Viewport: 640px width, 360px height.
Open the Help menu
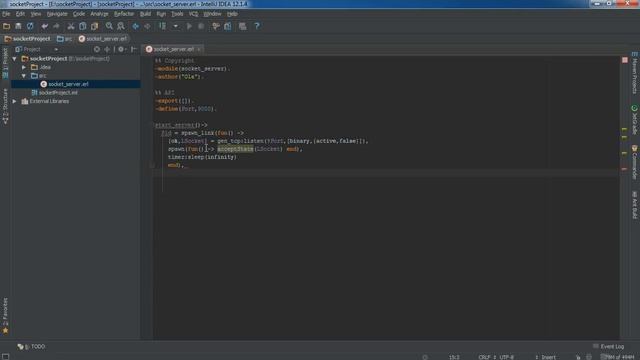[x=232, y=14]
